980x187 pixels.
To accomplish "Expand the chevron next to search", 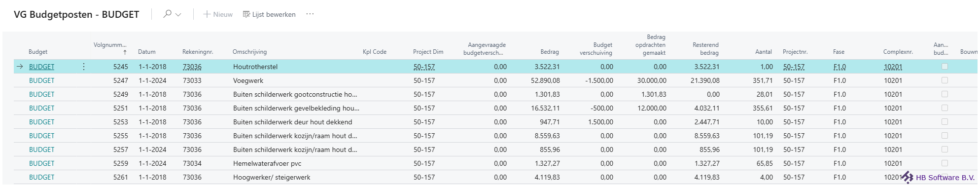I will 178,15.
